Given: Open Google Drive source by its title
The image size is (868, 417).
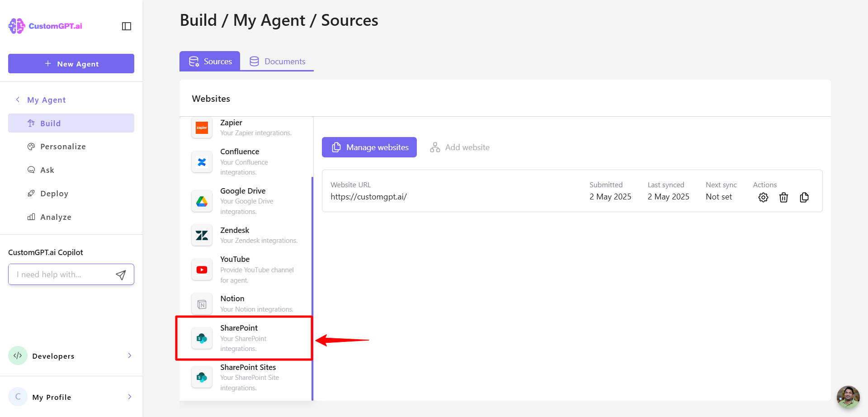Looking at the screenshot, I should [x=243, y=191].
